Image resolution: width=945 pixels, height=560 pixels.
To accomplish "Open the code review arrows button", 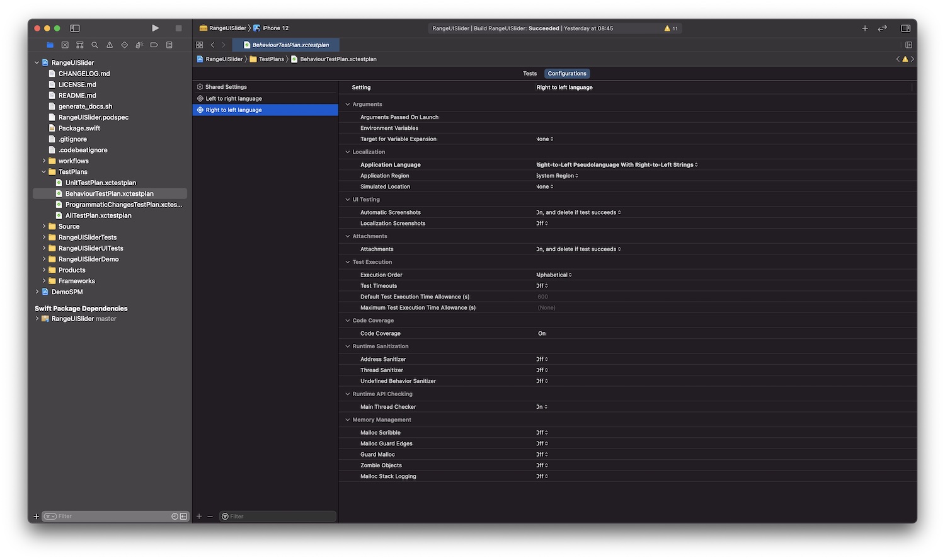I will tap(883, 28).
